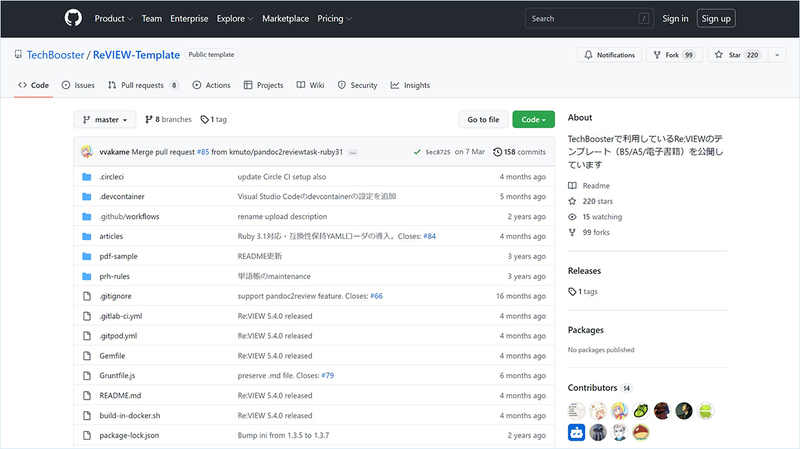Open the Enterprise page
Viewport: 800px width, 449px height.
tap(189, 18)
